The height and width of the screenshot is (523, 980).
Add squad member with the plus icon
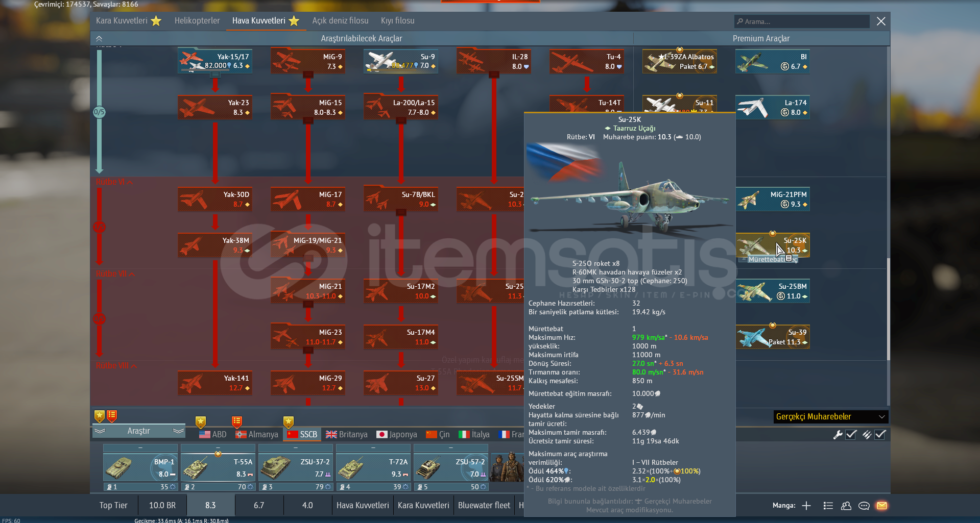[806, 506]
